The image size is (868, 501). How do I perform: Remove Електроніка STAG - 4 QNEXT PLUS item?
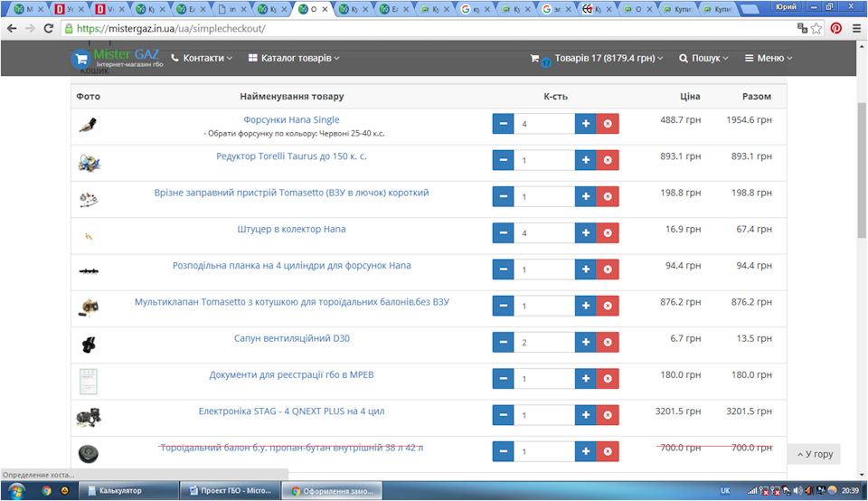click(x=608, y=415)
